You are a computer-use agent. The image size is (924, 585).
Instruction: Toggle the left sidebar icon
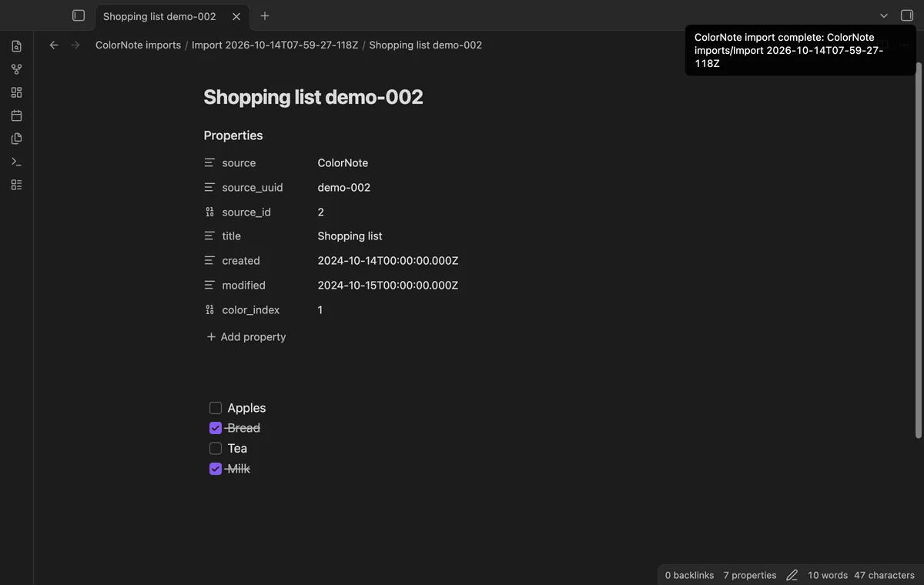[79, 15]
